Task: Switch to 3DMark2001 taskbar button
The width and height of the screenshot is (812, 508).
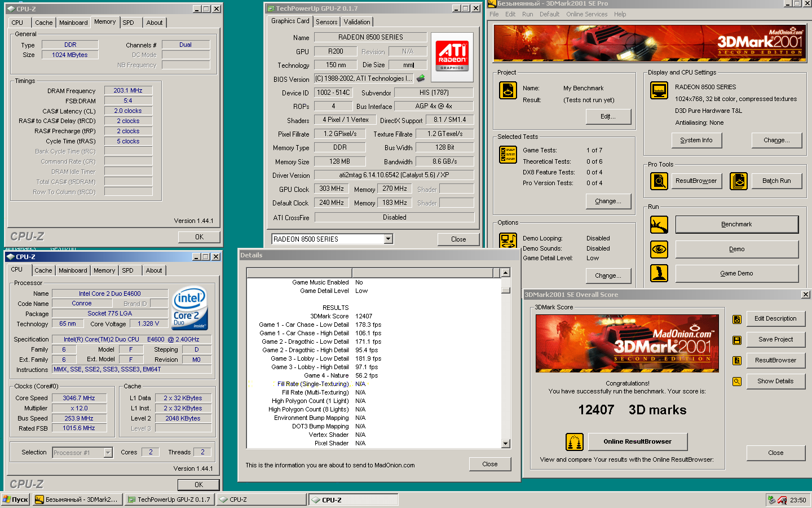Action: (x=77, y=500)
